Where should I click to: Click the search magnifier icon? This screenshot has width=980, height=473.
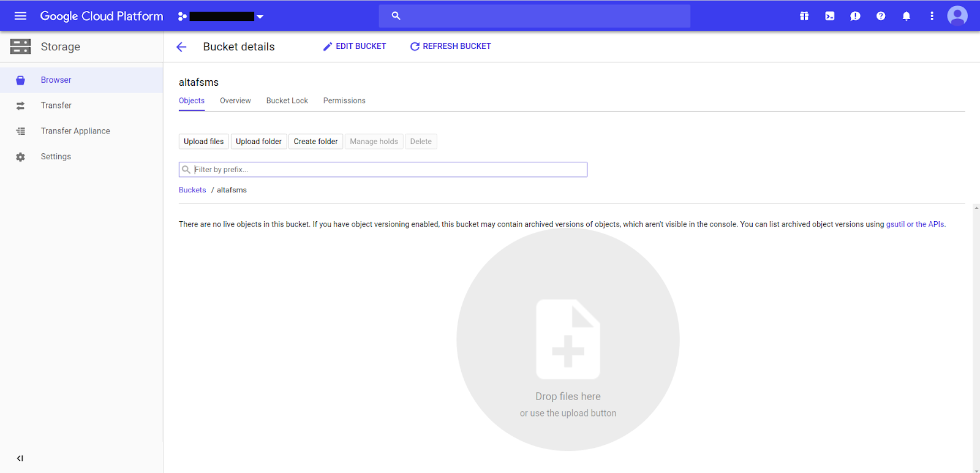pos(396,16)
